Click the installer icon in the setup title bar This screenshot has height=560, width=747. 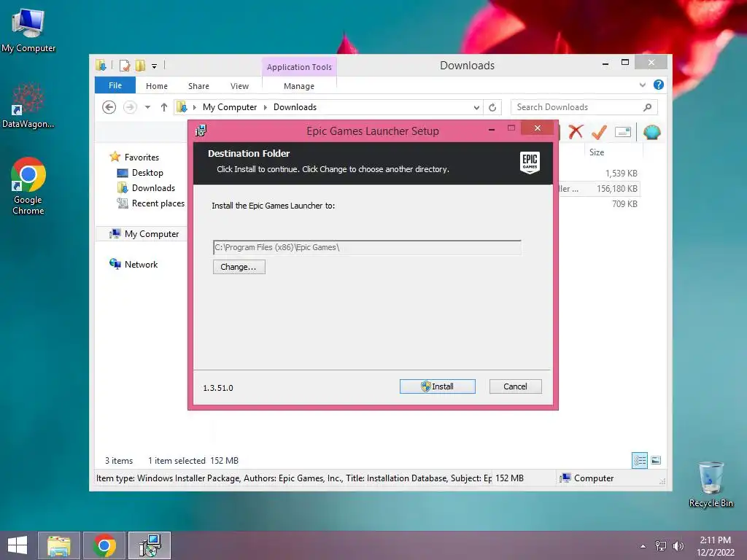tap(201, 131)
